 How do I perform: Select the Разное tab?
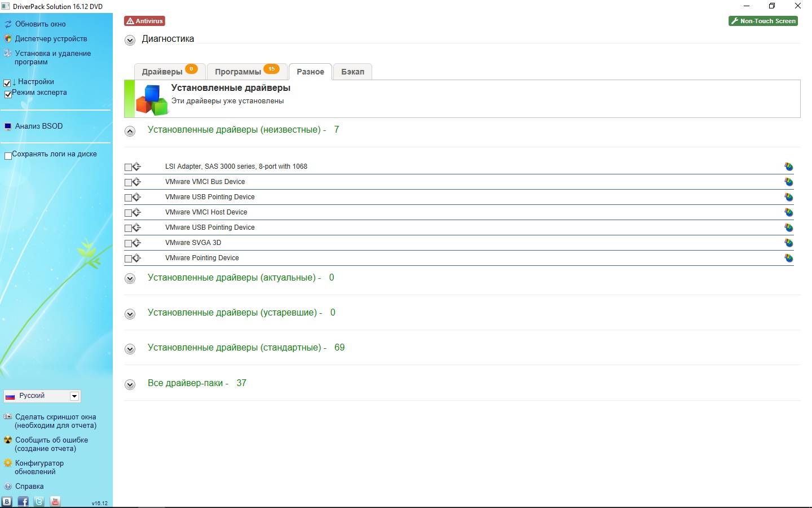click(310, 72)
